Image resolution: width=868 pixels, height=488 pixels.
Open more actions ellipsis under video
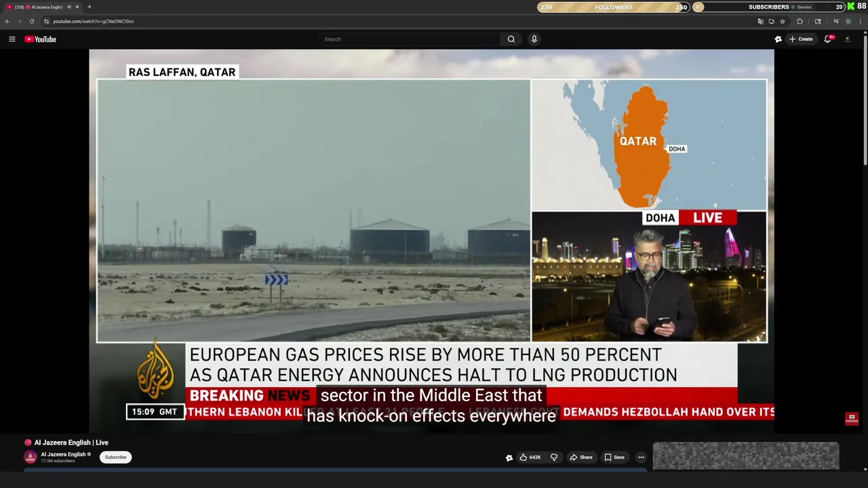(641, 457)
